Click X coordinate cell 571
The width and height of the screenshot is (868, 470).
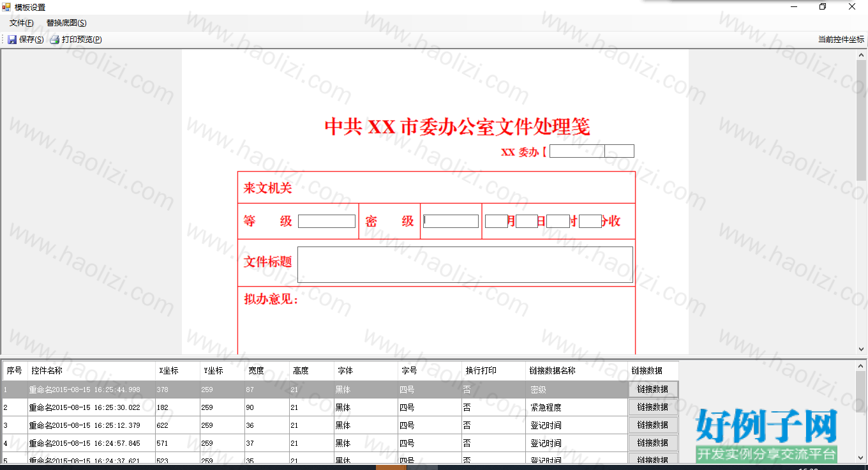click(177, 443)
